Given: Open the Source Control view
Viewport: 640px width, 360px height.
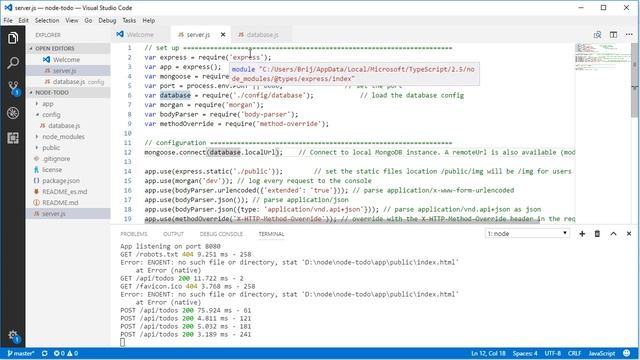Looking at the screenshot, I should (x=13, y=88).
